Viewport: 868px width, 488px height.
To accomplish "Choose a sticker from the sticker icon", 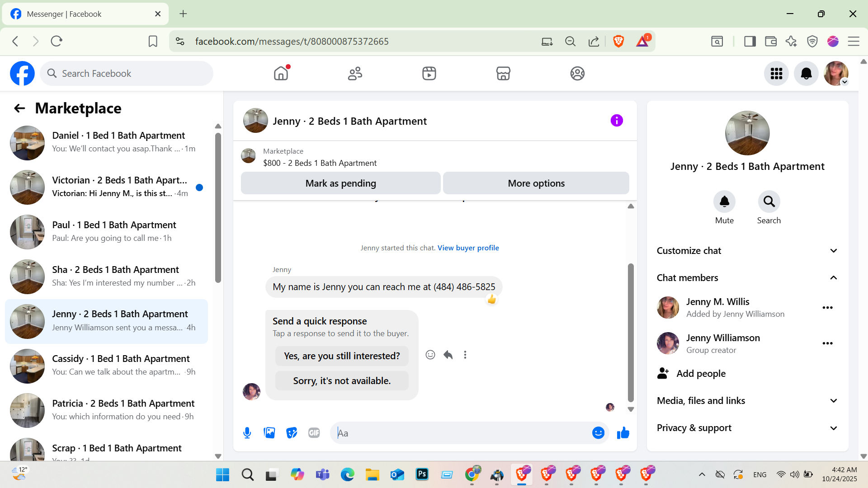I will click(292, 433).
